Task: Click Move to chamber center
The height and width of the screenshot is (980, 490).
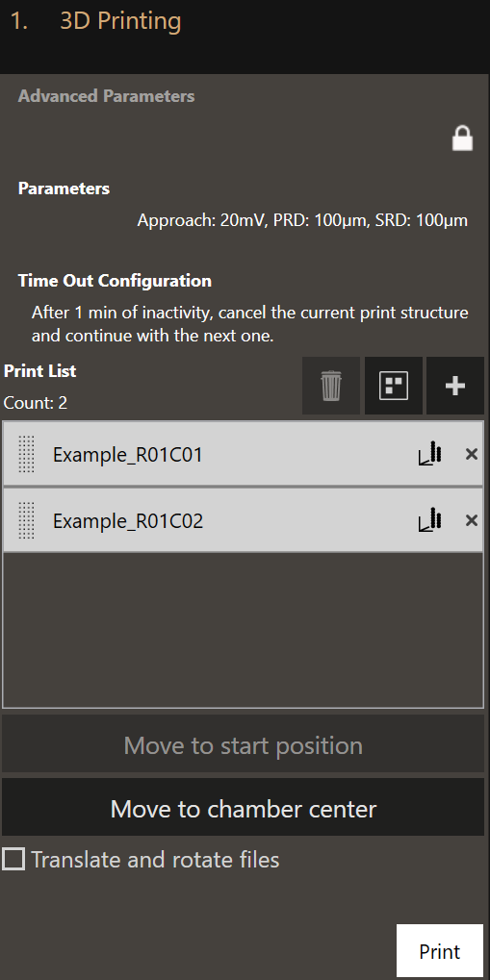Action: pyautogui.click(x=243, y=808)
